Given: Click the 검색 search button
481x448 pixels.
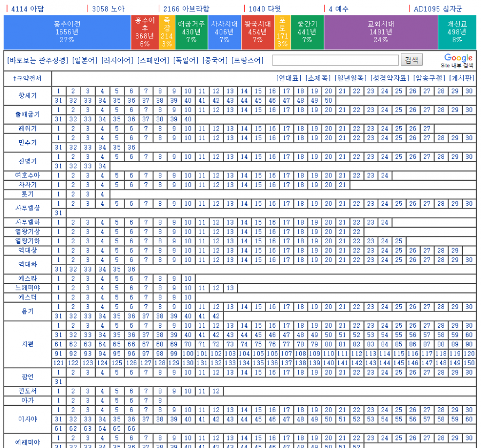Looking at the screenshot, I should pyautogui.click(x=412, y=60).
